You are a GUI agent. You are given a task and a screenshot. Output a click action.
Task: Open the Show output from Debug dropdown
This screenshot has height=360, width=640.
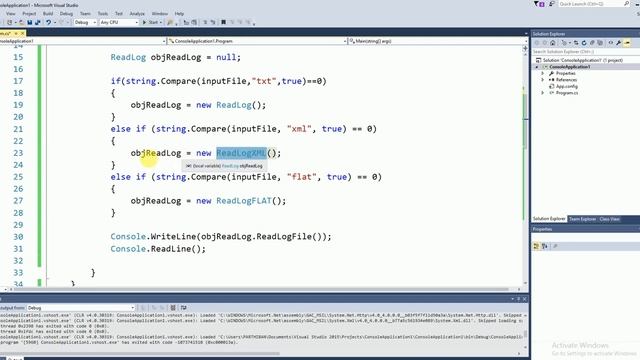(x=81, y=308)
